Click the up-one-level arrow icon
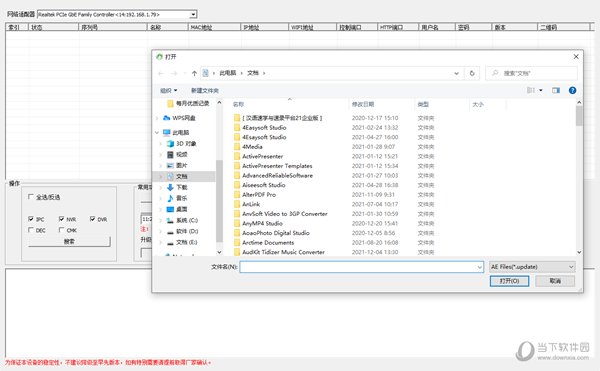Viewport: 600px width, 371px height. 194,73
